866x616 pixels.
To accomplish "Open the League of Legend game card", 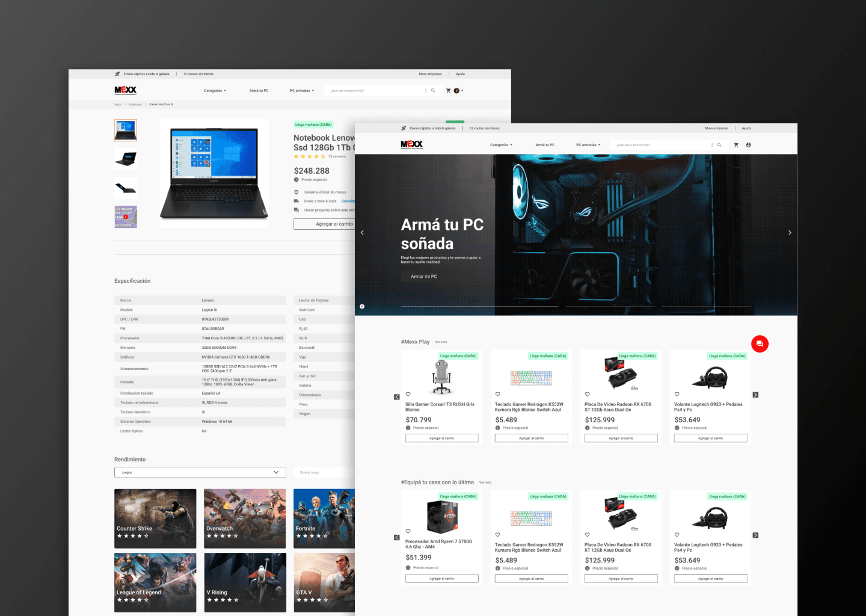I will pos(155,582).
